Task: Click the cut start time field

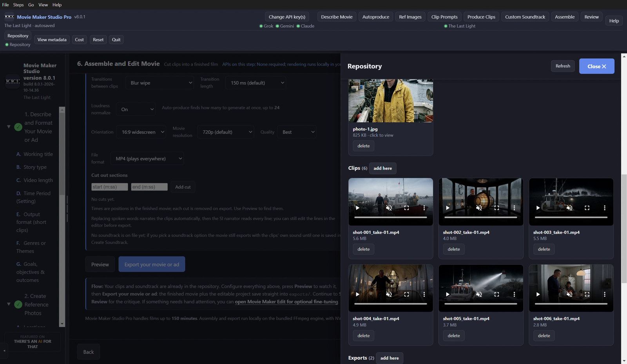Action: tap(110, 187)
